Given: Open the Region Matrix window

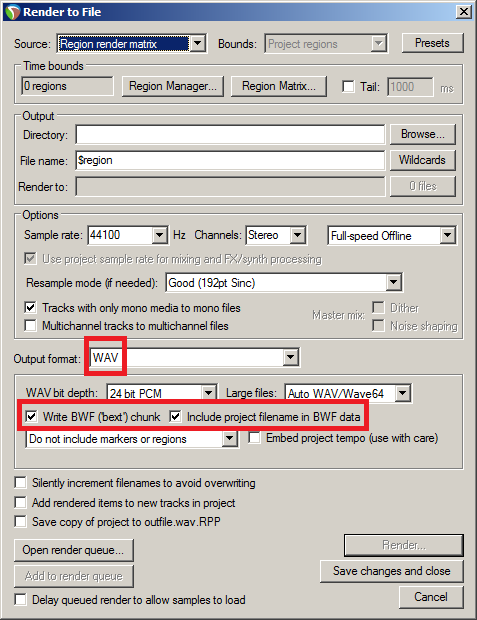Looking at the screenshot, I should 279,86.
